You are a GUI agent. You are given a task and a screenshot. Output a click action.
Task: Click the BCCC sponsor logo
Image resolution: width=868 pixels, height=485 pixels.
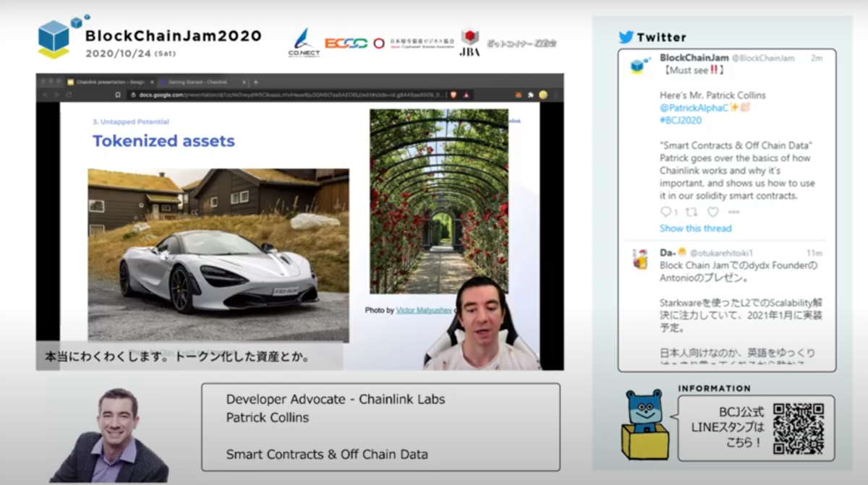click(346, 43)
